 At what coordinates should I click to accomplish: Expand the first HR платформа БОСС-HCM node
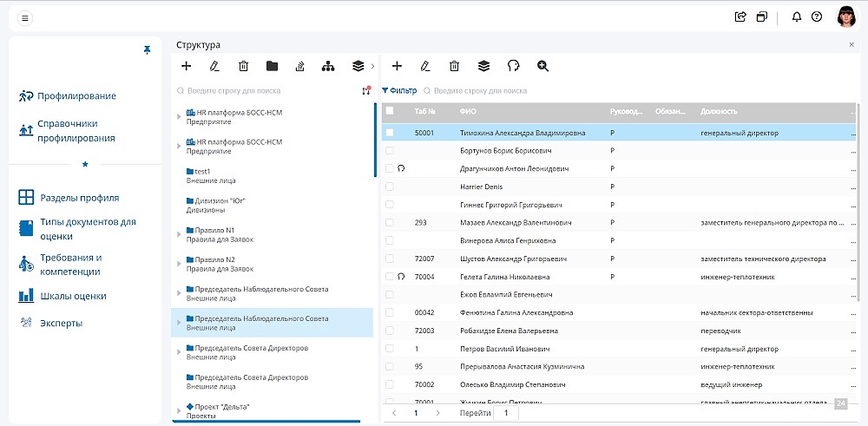pyautogui.click(x=179, y=117)
